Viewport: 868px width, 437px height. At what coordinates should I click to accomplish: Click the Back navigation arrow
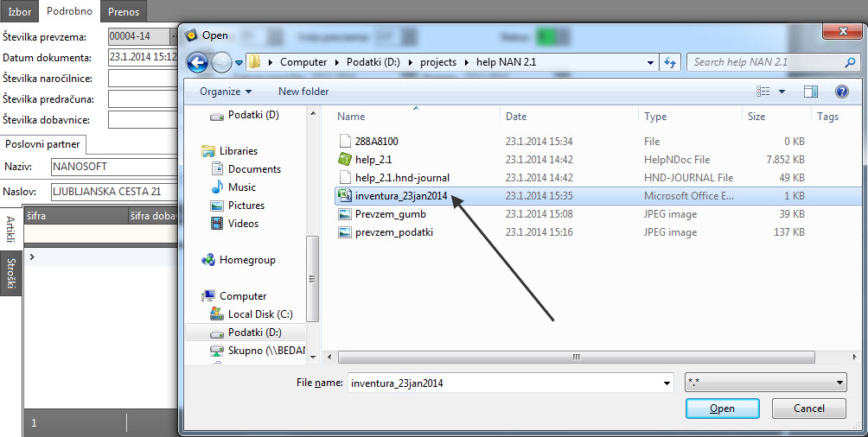pyautogui.click(x=197, y=62)
